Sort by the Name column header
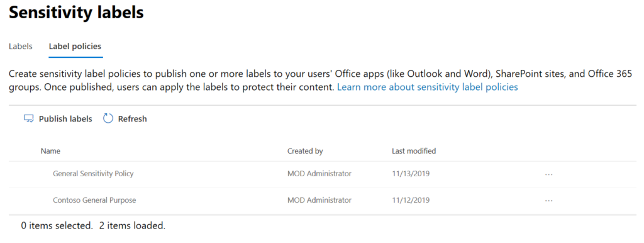 coord(50,151)
